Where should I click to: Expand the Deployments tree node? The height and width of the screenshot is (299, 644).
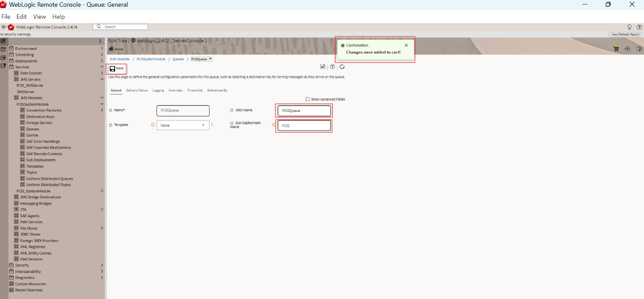102,61
